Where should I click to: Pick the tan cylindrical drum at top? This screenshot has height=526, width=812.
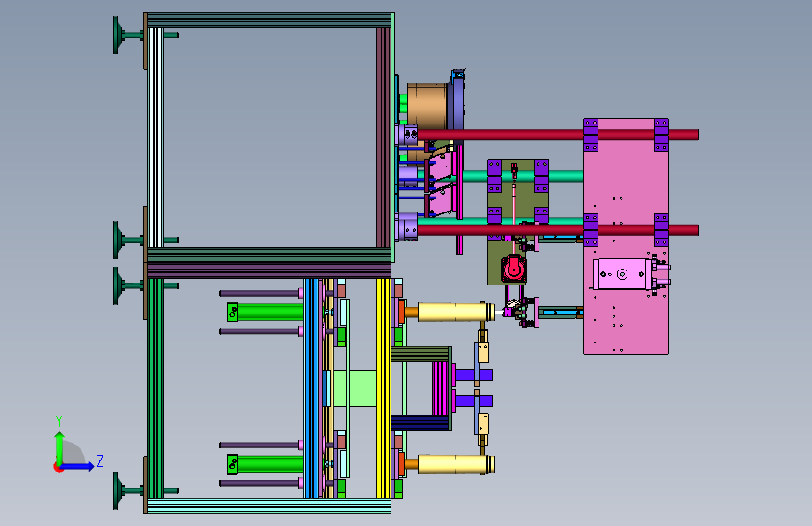427,107
